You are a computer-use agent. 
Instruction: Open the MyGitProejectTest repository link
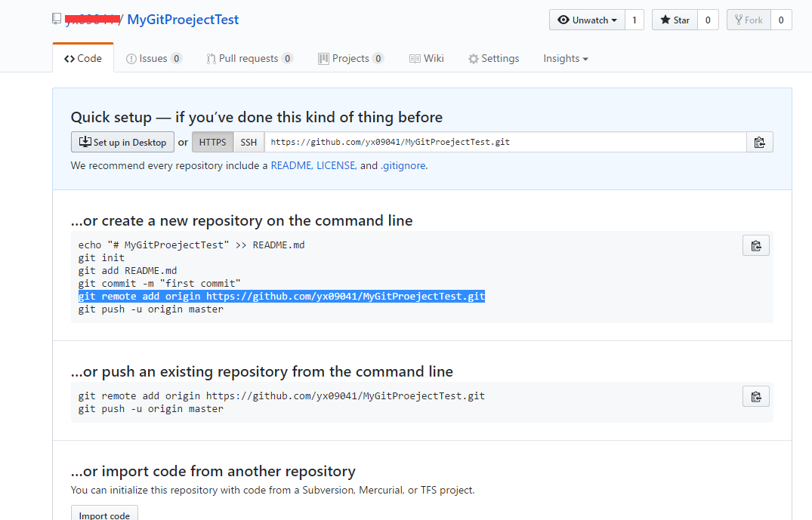tap(183, 20)
